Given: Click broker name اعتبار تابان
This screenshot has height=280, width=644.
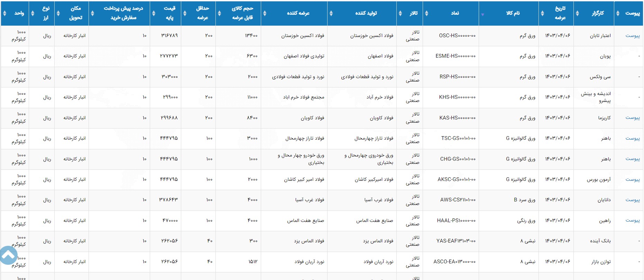Looking at the screenshot, I should (x=600, y=36).
